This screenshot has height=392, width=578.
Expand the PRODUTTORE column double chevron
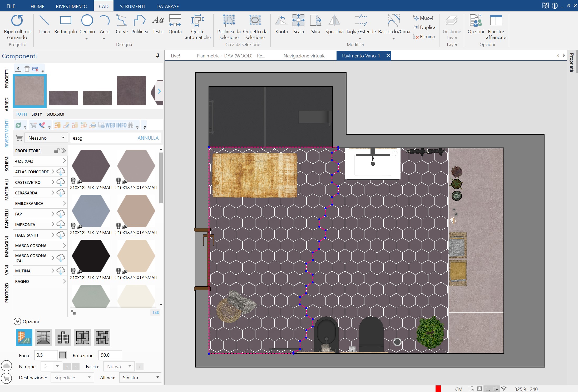64,151
